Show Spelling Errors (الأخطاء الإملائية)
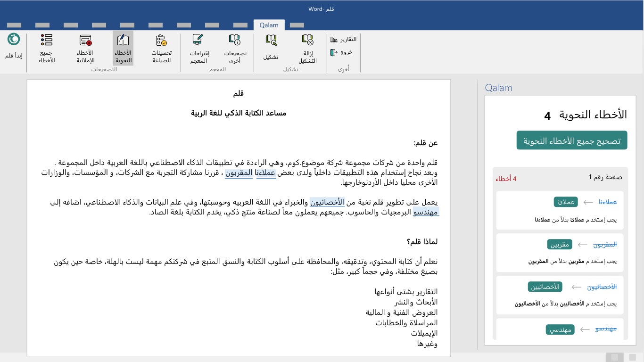Screen dimensions: 644x362 pos(85,48)
